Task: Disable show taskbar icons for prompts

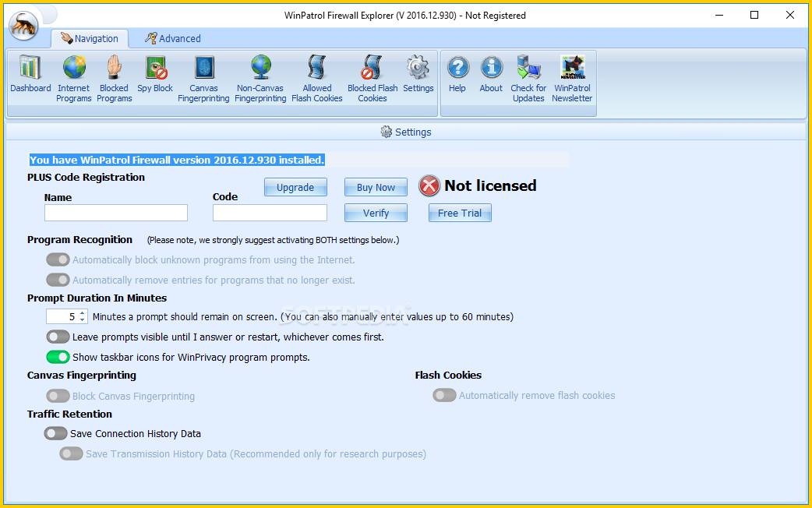Action: pyautogui.click(x=58, y=357)
